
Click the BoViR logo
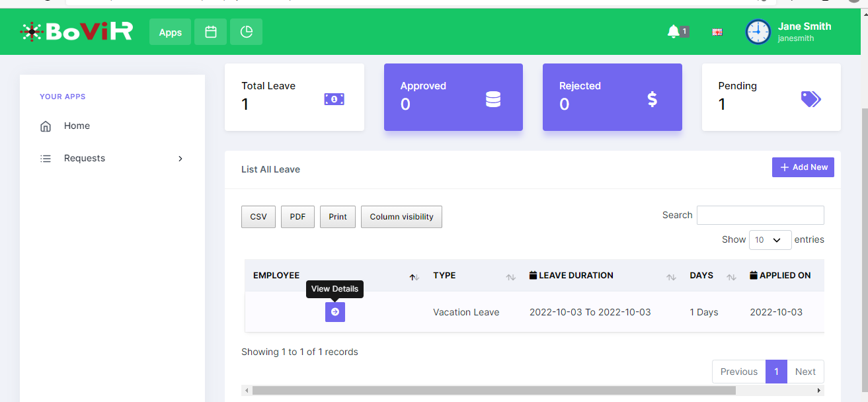[x=77, y=32]
